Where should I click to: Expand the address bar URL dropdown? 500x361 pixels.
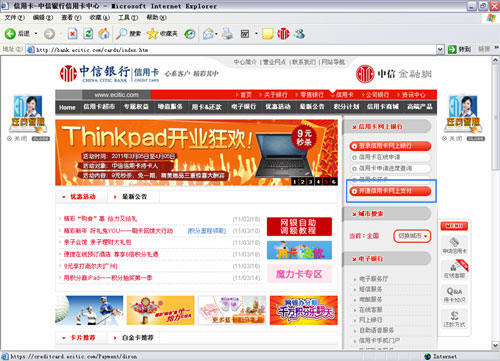pos(440,50)
